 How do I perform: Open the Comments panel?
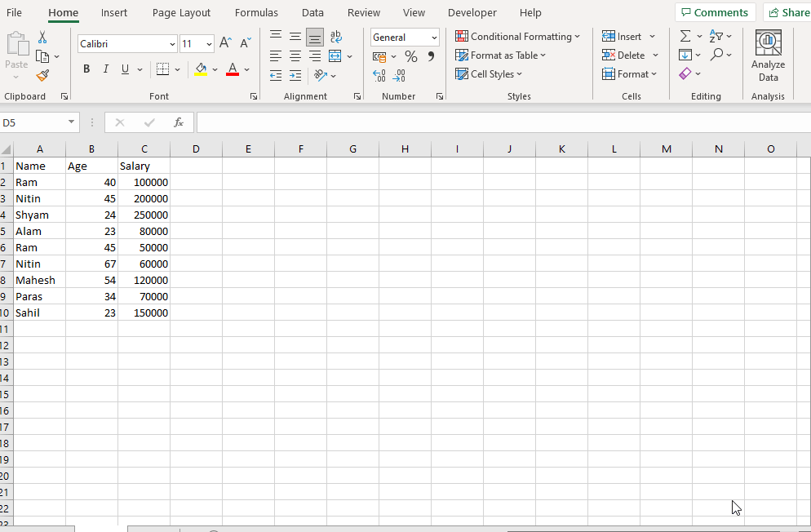(x=715, y=12)
